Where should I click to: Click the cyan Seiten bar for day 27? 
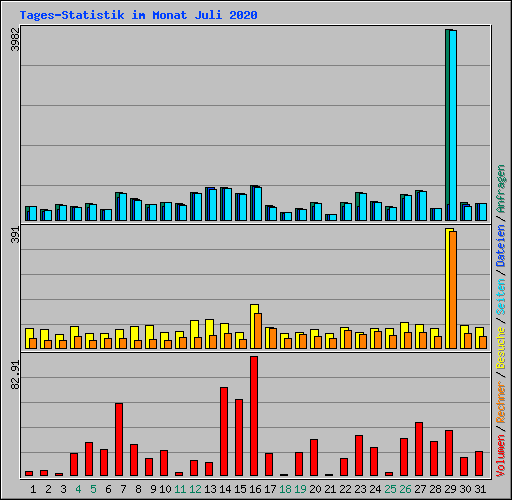(423, 206)
